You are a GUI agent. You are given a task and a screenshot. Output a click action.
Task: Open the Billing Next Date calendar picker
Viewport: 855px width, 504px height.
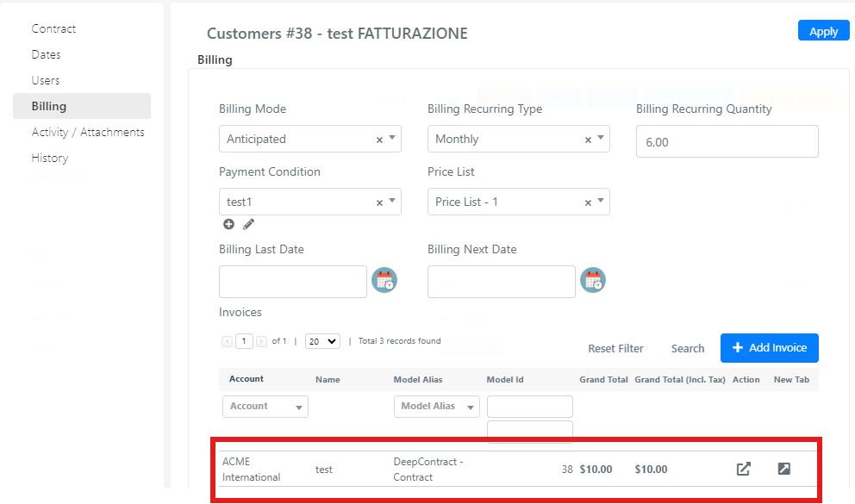click(x=593, y=280)
